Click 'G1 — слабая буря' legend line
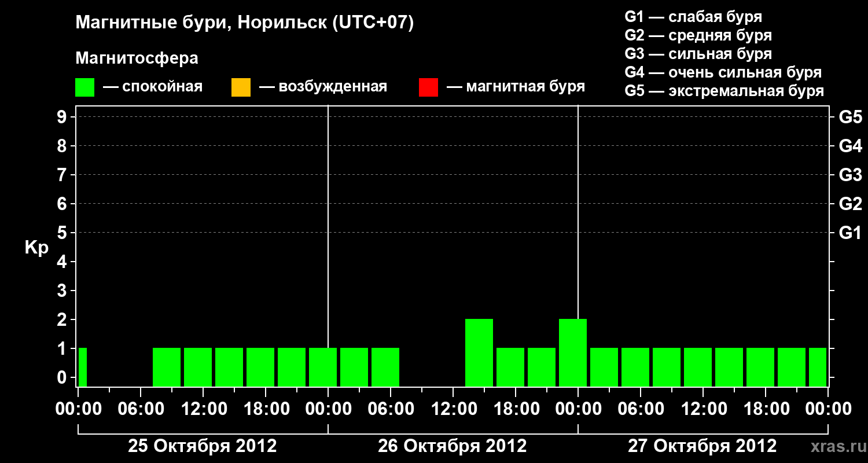The height and width of the screenshot is (463, 868). point(693,16)
